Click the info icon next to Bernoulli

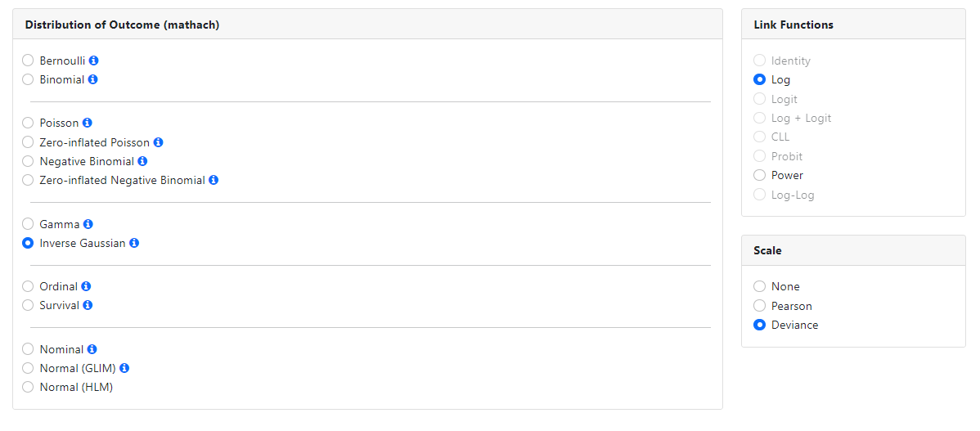click(94, 61)
